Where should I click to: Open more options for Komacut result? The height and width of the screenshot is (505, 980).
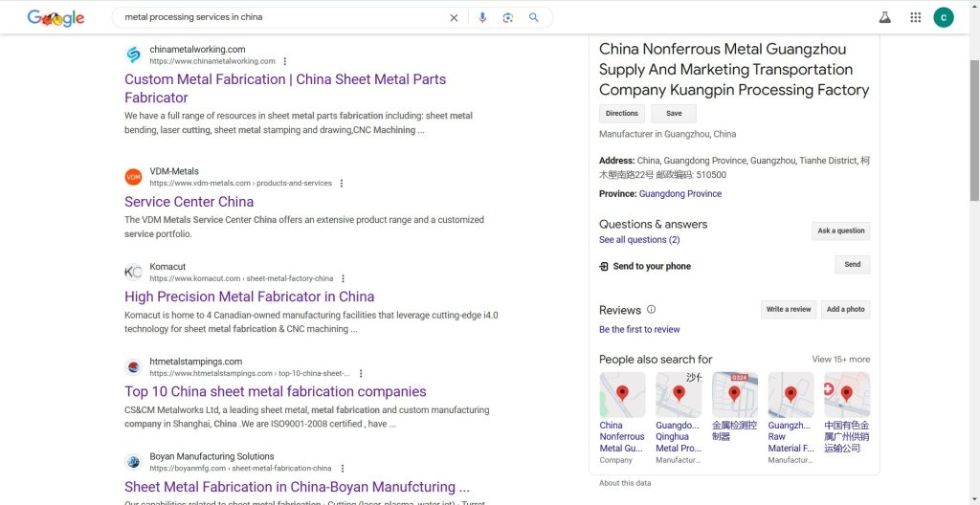pyautogui.click(x=343, y=278)
